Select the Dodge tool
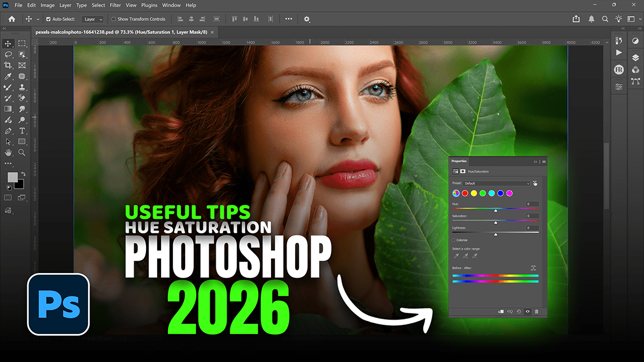The image size is (644, 362). tap(22, 120)
